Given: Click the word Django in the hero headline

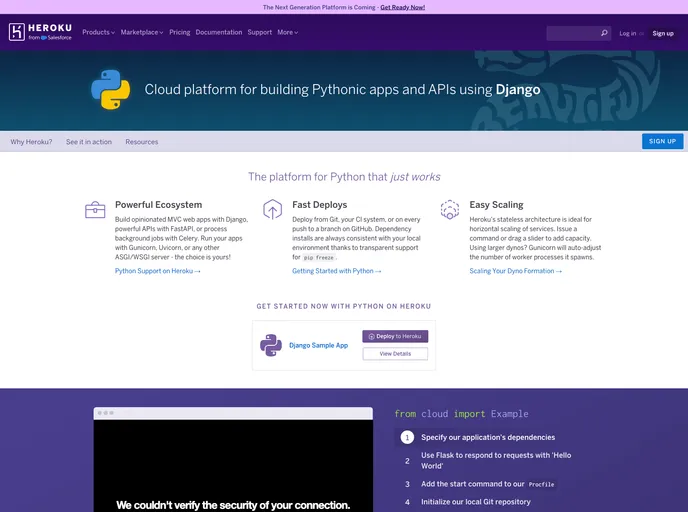Looking at the screenshot, I should tap(518, 90).
